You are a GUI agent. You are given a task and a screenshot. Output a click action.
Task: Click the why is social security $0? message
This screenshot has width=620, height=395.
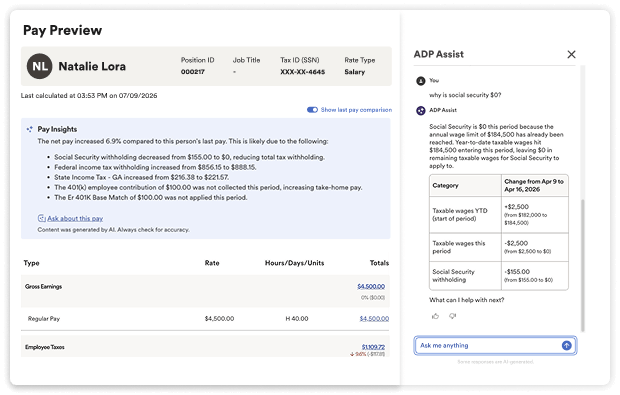(465, 95)
